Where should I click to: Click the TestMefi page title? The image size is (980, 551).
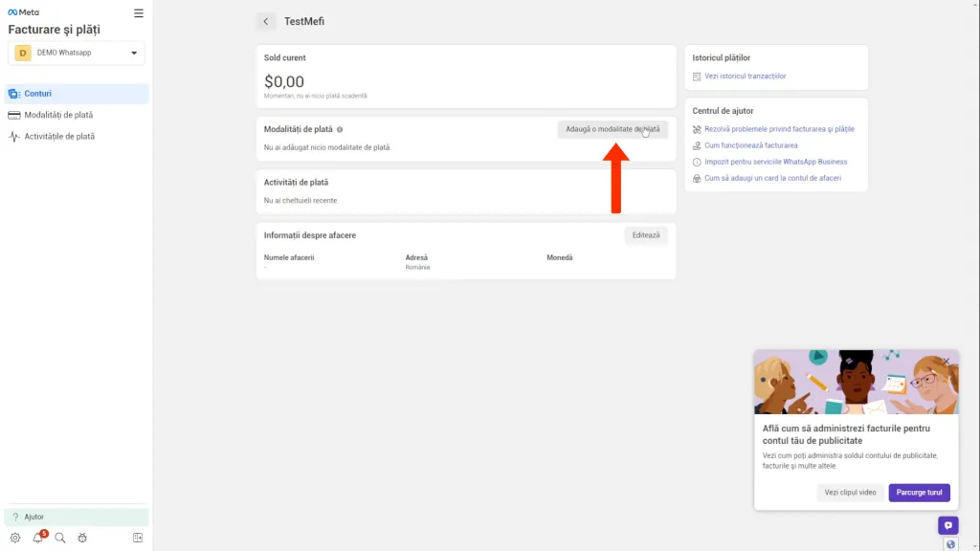(x=304, y=21)
